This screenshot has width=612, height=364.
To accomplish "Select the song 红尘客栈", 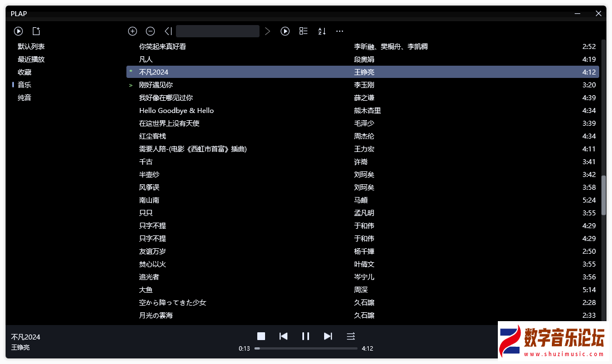I will coord(153,136).
